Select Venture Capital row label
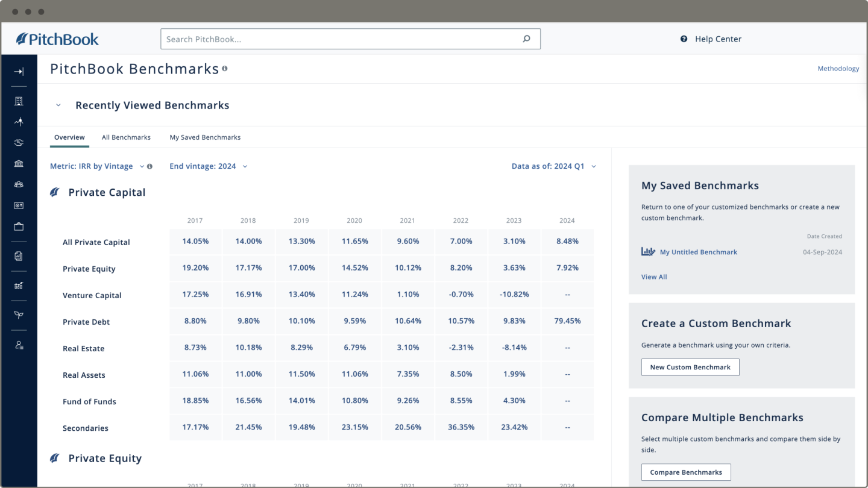 (92, 295)
